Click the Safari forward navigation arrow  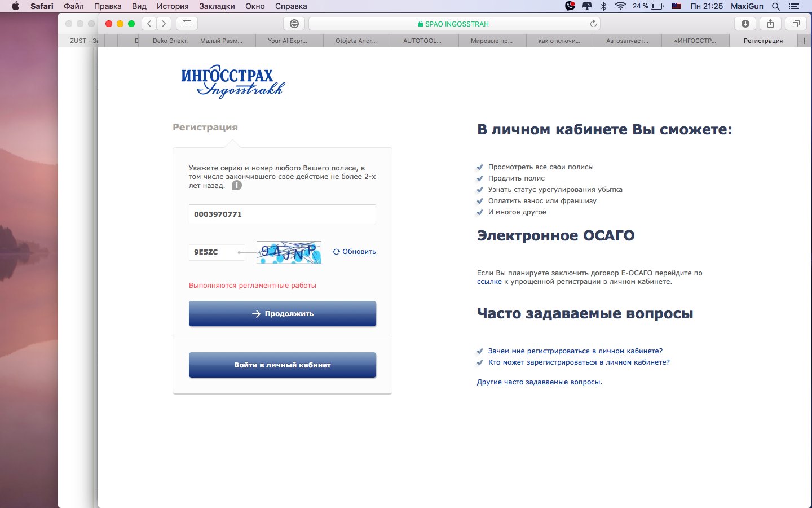point(164,24)
